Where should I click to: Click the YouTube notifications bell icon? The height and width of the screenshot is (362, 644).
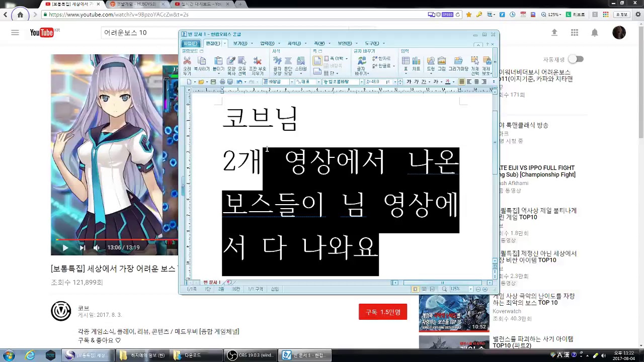[x=595, y=33]
